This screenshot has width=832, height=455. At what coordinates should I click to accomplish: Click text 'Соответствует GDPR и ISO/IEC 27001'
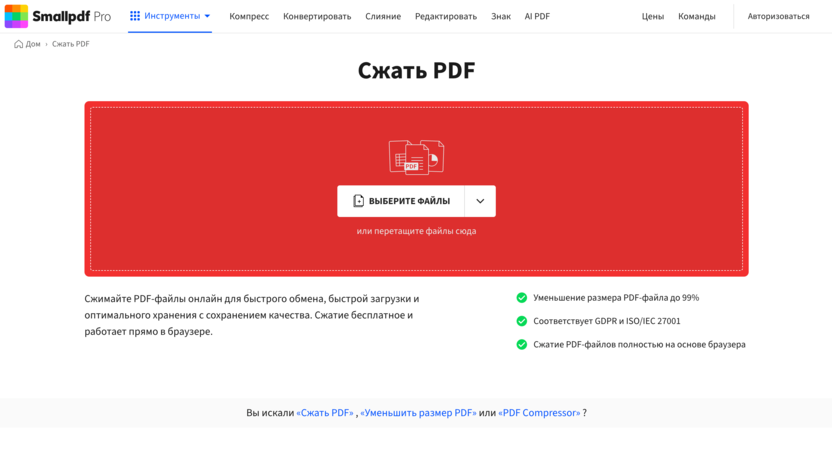pyautogui.click(x=606, y=321)
